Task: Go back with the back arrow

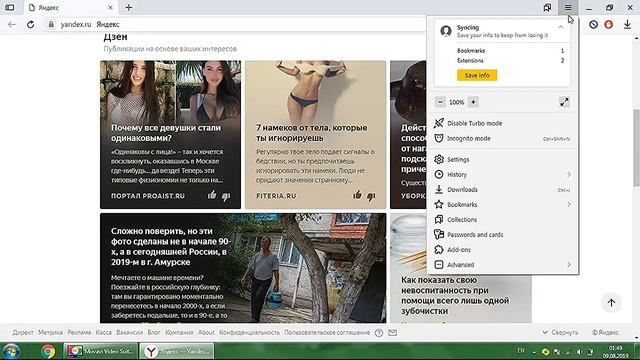Action: click(x=12, y=24)
